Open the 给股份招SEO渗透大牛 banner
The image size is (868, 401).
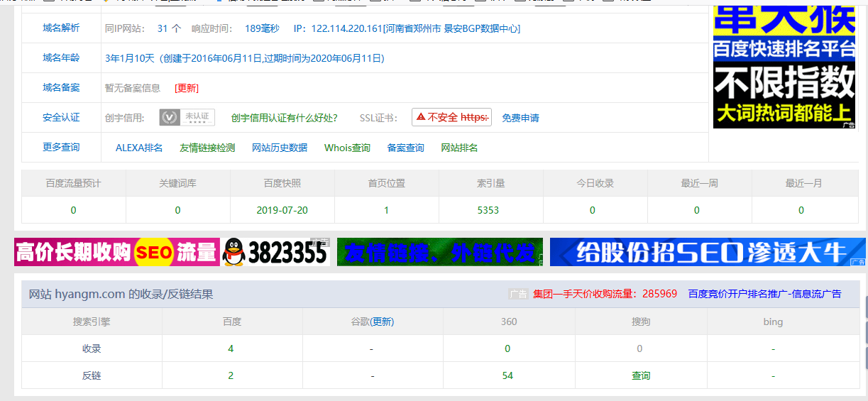(708, 252)
